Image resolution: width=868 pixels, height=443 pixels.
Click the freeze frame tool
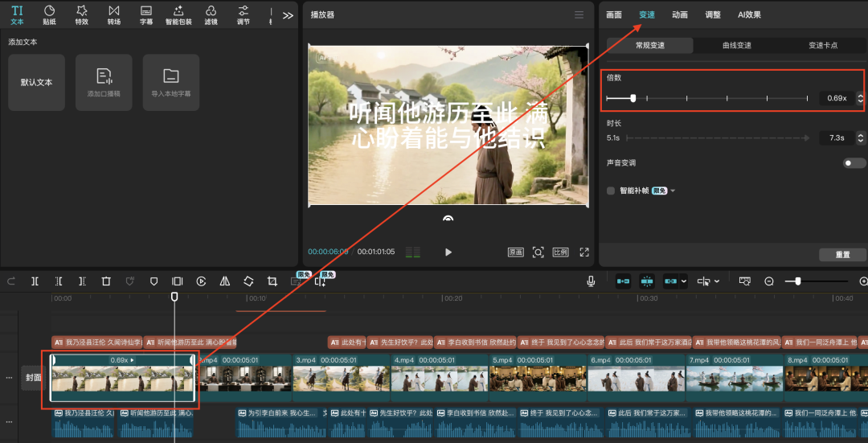pyautogui.click(x=177, y=281)
